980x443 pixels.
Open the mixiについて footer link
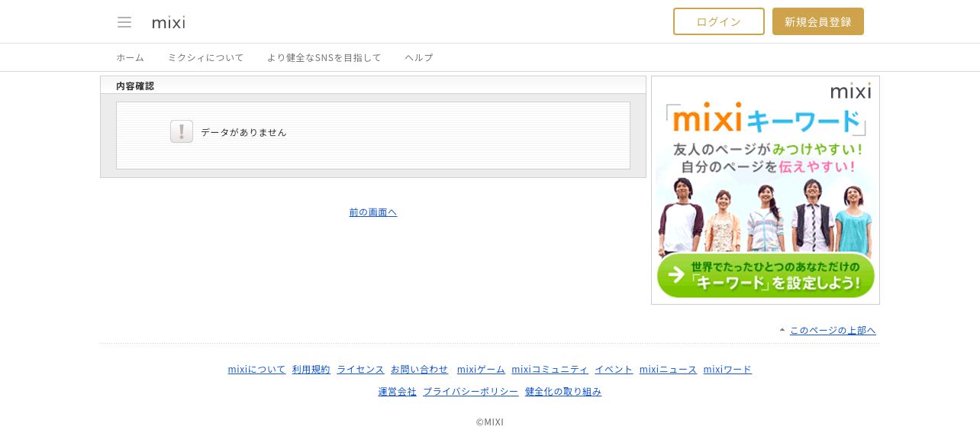click(257, 369)
